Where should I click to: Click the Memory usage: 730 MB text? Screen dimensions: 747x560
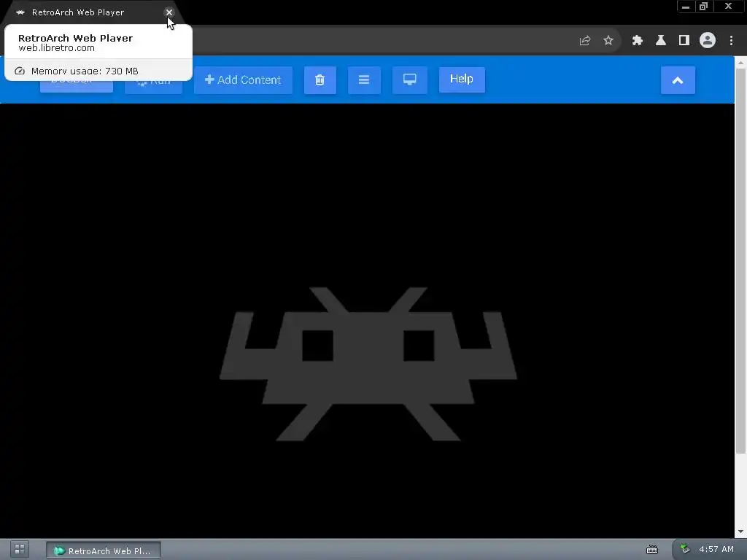(85, 71)
